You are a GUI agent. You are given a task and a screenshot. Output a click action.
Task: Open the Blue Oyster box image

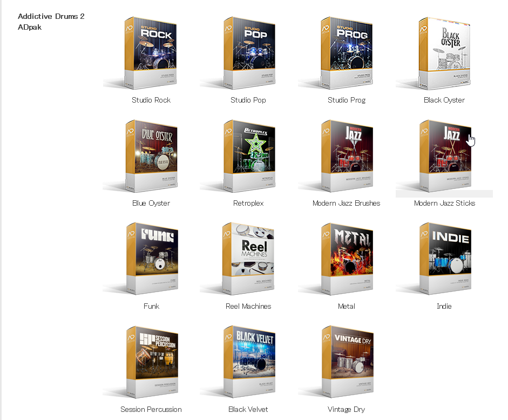151,156
